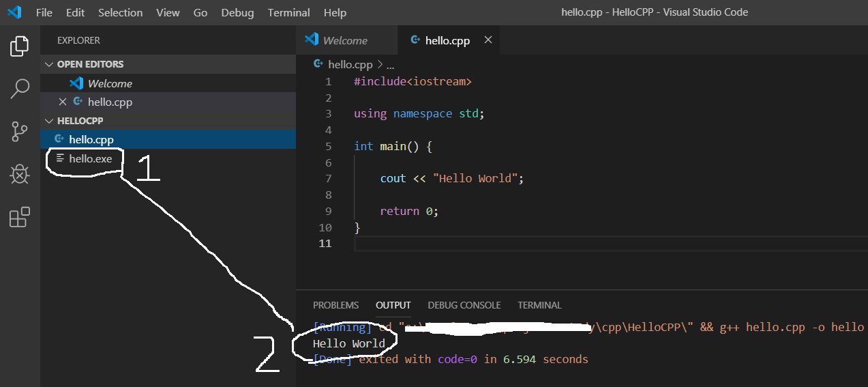Select hello.cpp in HELLOCPP folder
This screenshot has width=868, height=387.
(x=168, y=139)
